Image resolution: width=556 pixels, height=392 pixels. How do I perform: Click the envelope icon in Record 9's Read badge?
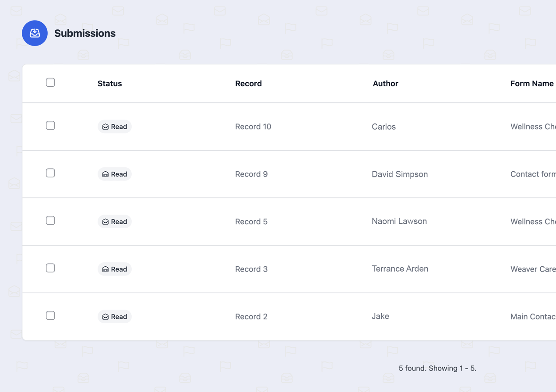(106, 174)
